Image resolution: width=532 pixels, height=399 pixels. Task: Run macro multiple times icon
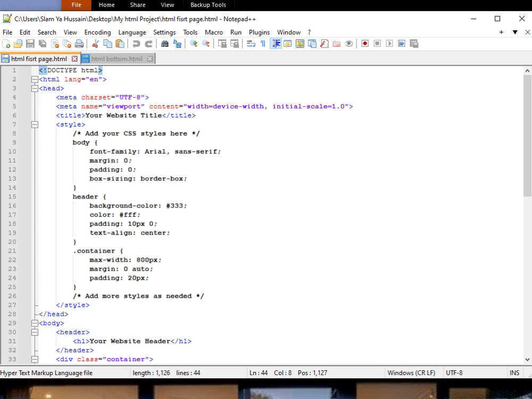402,44
